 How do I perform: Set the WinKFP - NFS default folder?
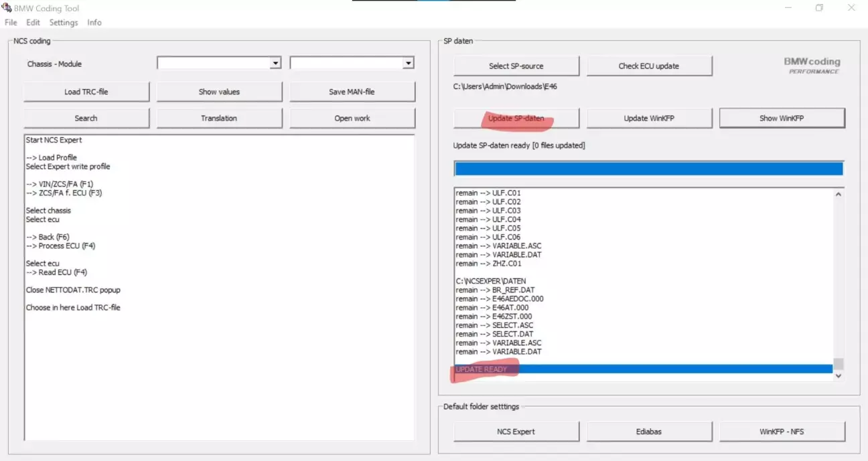point(782,432)
